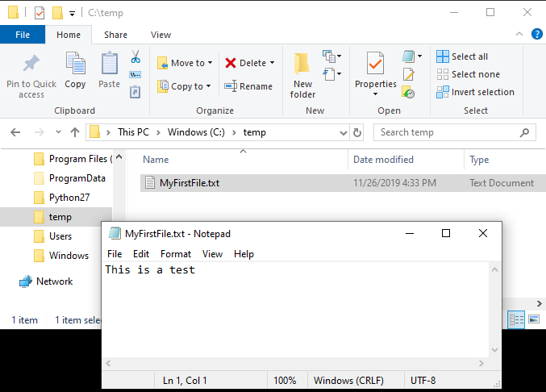Open Notepad File menu
The image size is (546, 392).
point(115,254)
